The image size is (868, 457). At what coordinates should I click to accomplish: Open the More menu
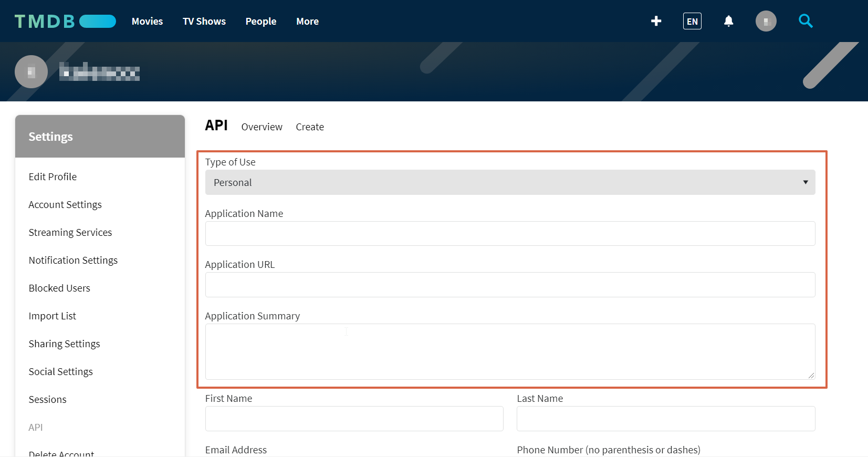307,21
